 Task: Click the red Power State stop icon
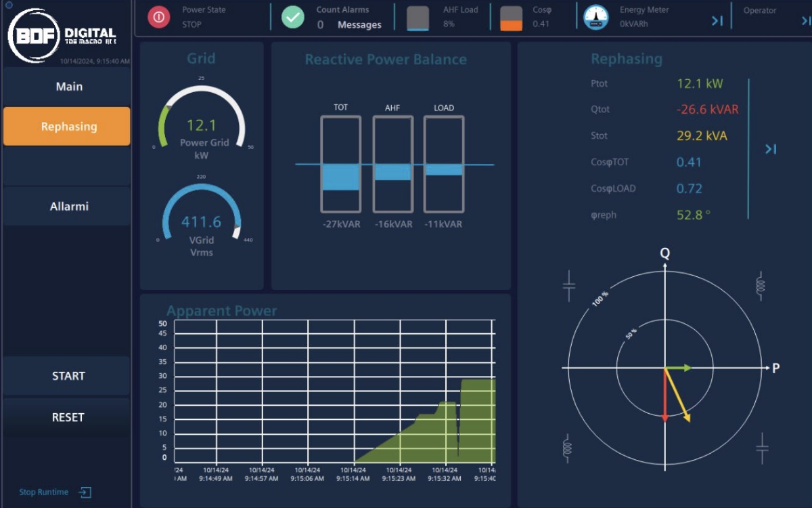click(158, 17)
